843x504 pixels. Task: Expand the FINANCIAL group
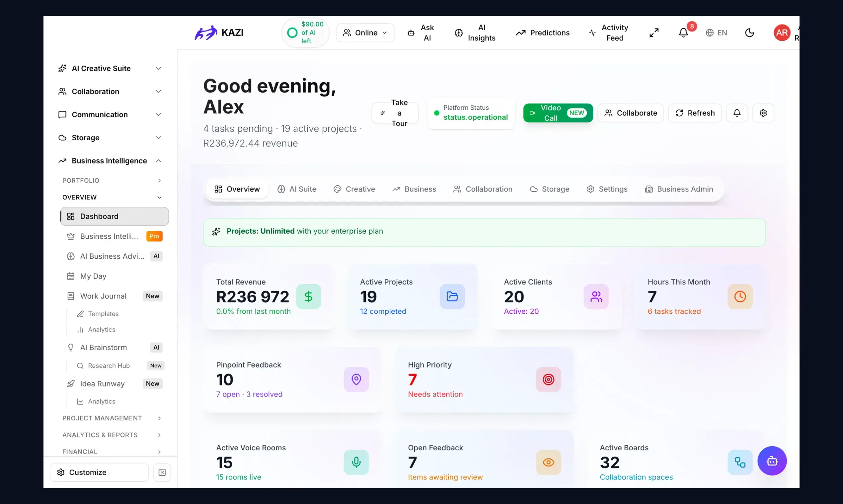[112, 452]
